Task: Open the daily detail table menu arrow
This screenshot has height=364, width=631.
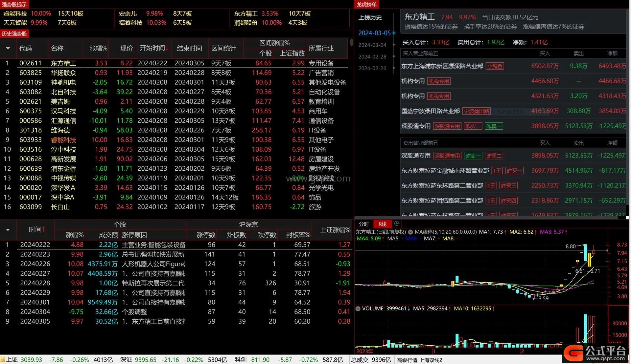Action: pos(8,230)
